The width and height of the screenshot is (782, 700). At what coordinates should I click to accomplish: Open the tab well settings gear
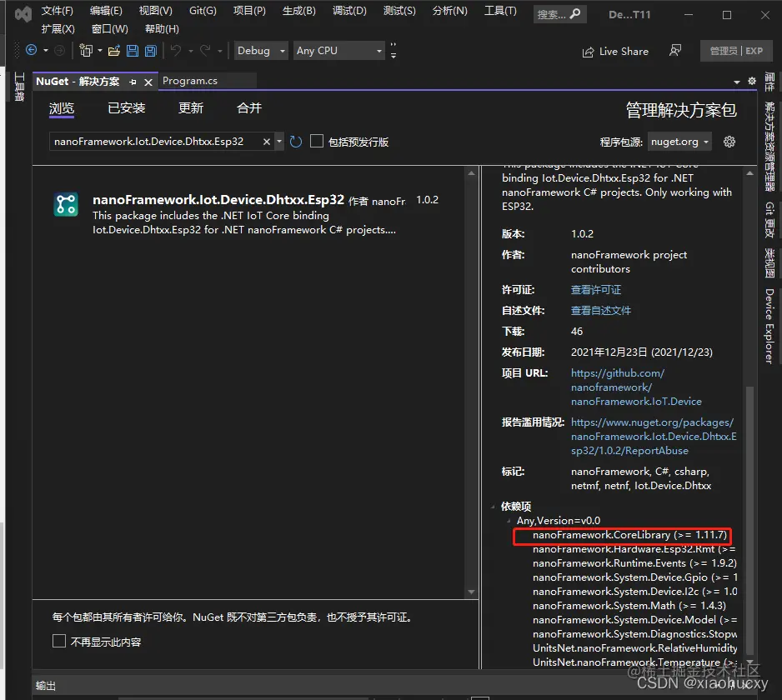[752, 82]
